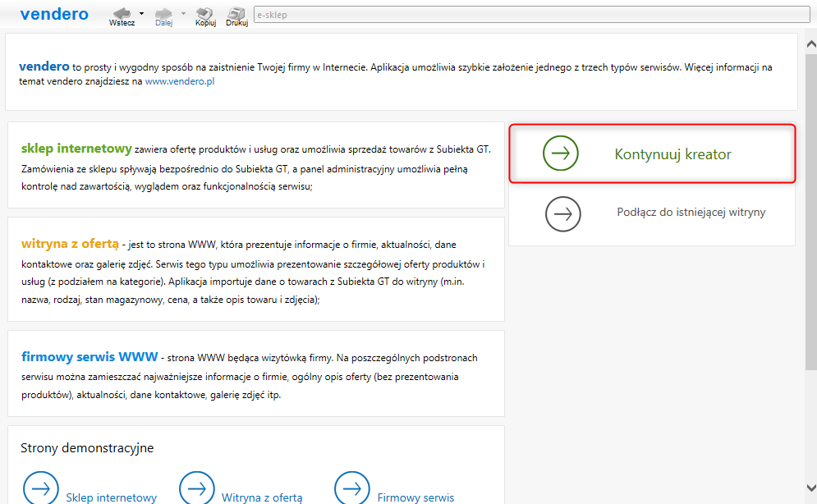This screenshot has height=504, width=817.
Task: Click the Wstecz back arrow icon
Action: pyautogui.click(x=122, y=13)
